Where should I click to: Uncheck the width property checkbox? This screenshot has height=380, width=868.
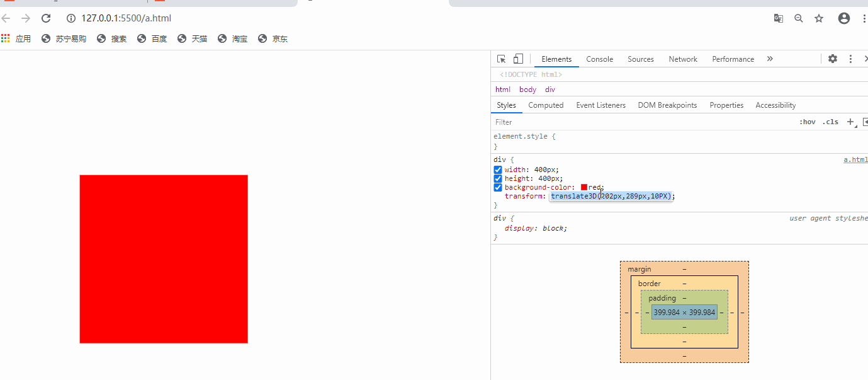click(x=498, y=170)
